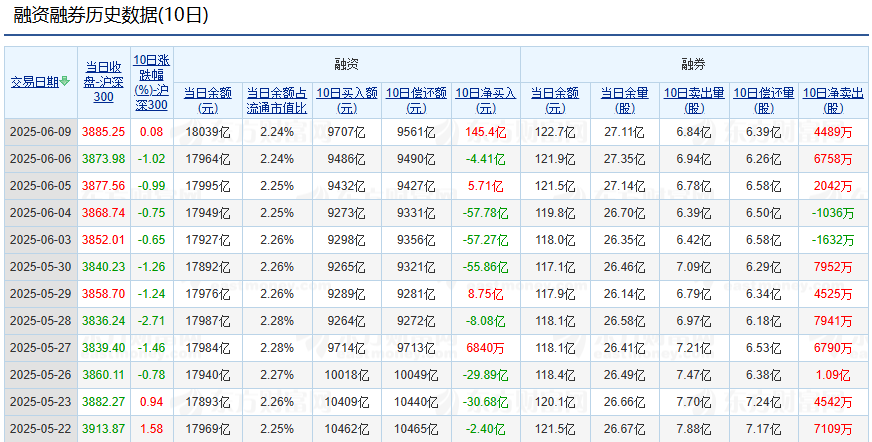Click securities lending balance 117.1亿
This screenshot has width=872, height=442.
pyautogui.click(x=555, y=267)
